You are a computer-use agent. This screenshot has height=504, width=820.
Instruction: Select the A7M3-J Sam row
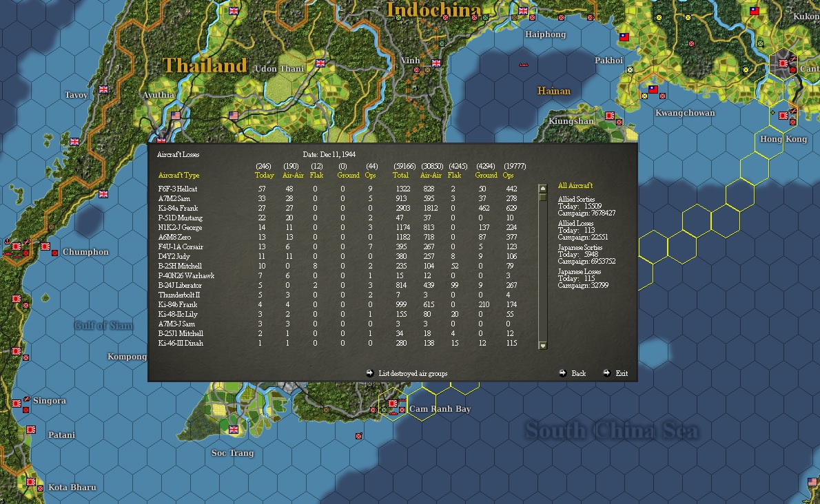pos(339,324)
